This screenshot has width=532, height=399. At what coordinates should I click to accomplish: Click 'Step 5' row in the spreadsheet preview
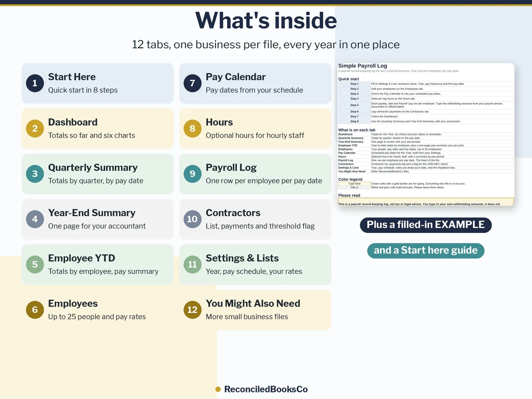point(426,105)
